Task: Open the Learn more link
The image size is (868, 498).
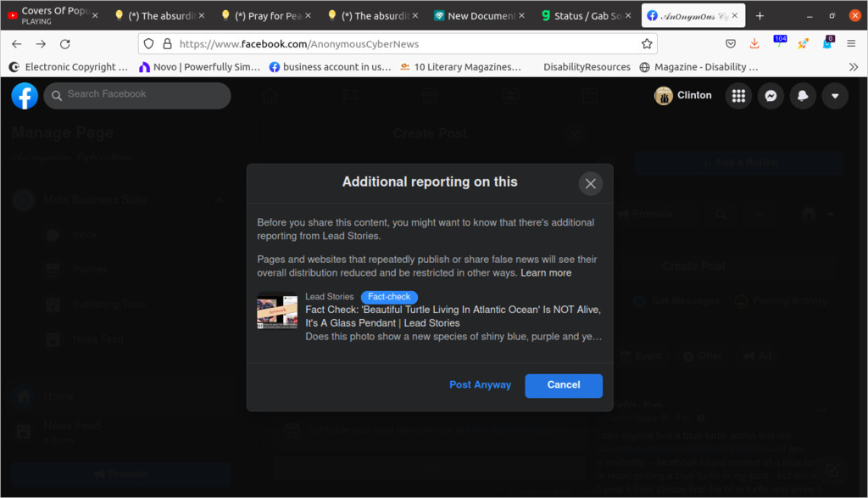Action: click(546, 273)
